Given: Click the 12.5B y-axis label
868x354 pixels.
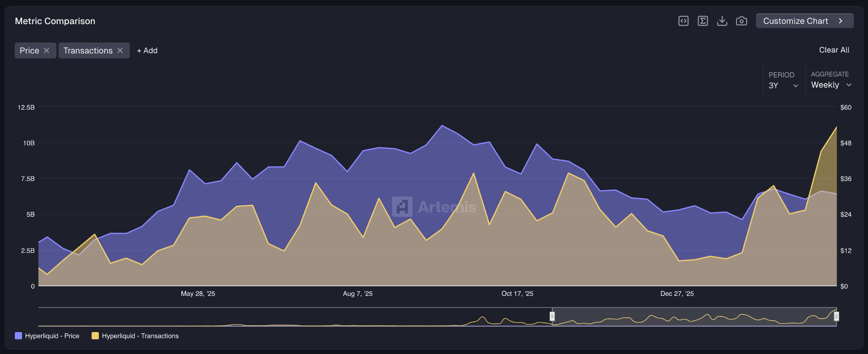Looking at the screenshot, I should [x=26, y=107].
